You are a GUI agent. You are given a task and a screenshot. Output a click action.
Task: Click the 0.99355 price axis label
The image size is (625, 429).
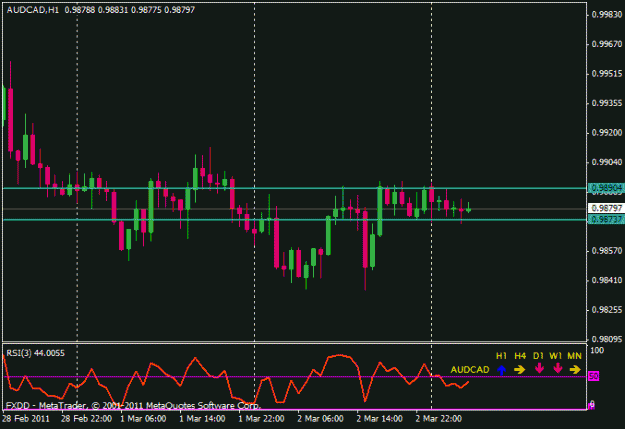(x=607, y=103)
